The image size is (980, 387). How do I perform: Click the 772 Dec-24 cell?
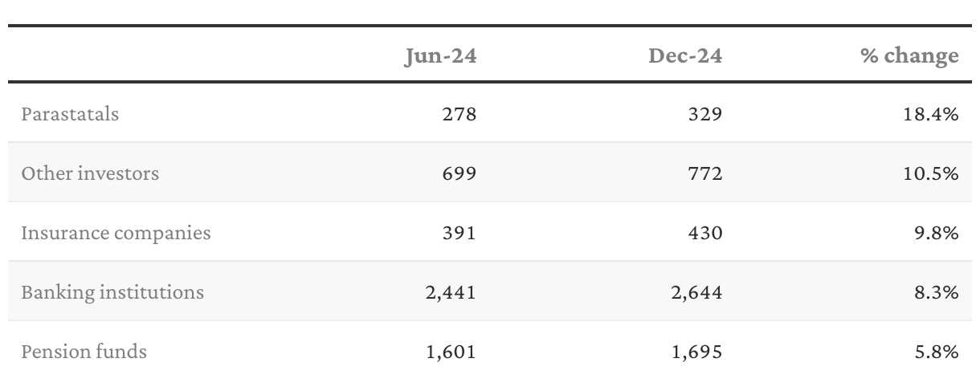pos(704,173)
